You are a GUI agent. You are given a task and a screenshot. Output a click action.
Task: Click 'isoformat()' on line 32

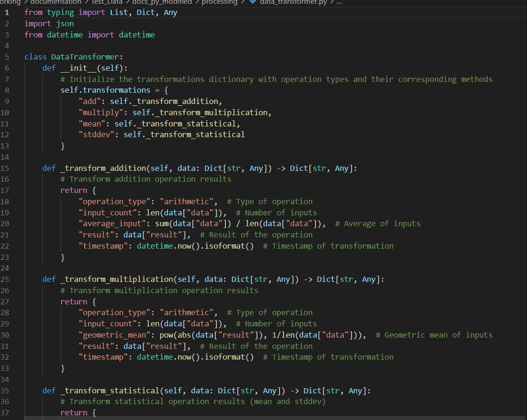(x=229, y=357)
